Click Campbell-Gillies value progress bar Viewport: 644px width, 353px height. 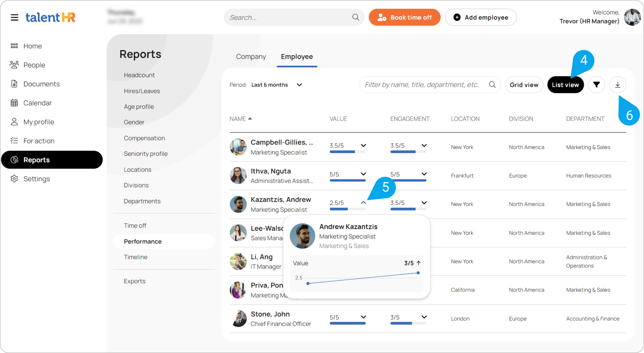coord(347,152)
